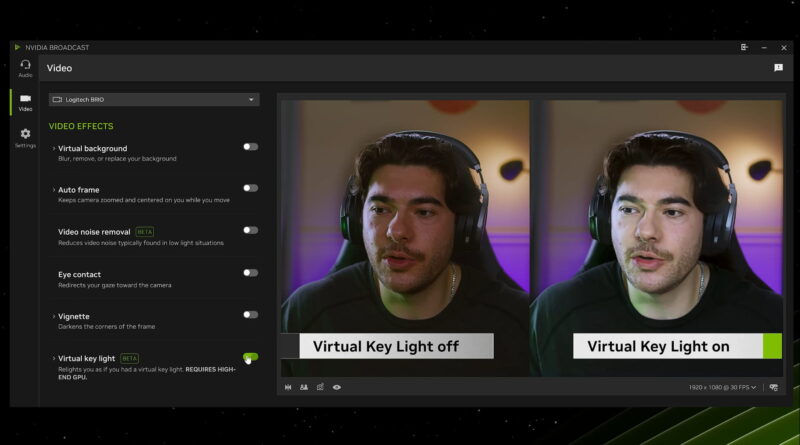Minimize the NVIDIA Broadcast window
Screen dimensions: 800x445
[764, 47]
